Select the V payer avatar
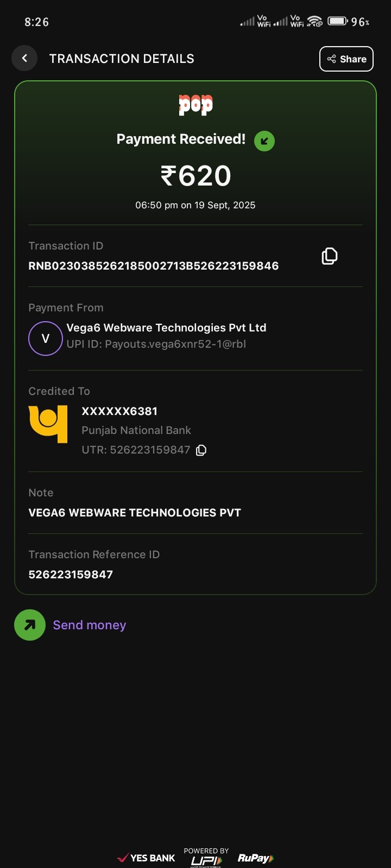The height and width of the screenshot is (868, 391). tap(46, 339)
